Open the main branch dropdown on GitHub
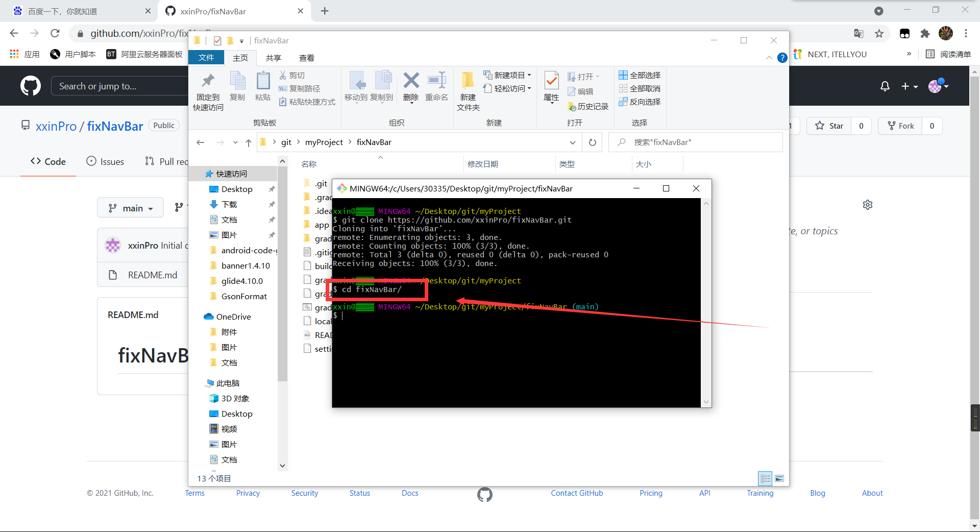 131,208
